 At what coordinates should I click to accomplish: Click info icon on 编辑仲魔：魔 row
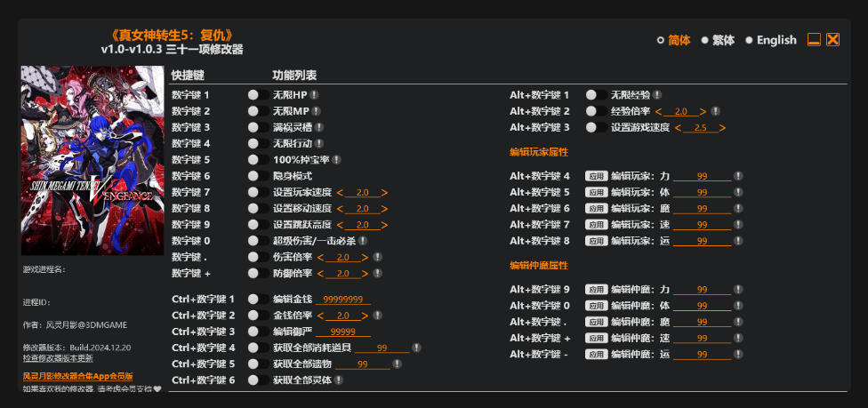(x=738, y=322)
